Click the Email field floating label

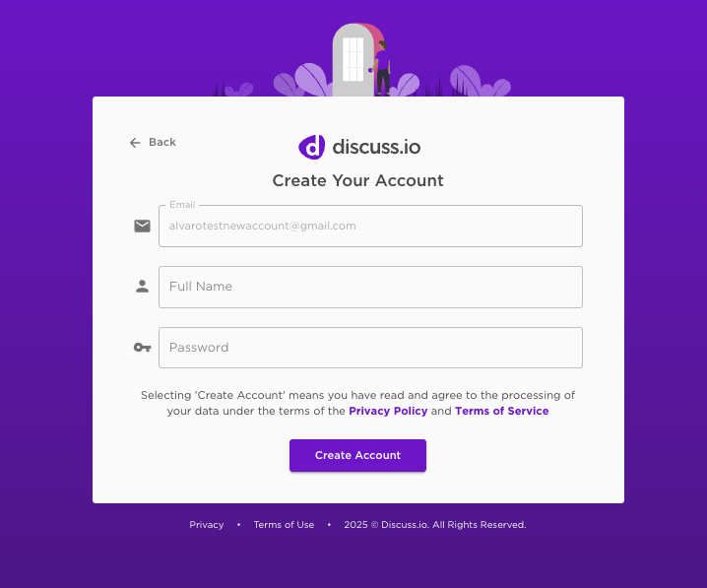(182, 205)
